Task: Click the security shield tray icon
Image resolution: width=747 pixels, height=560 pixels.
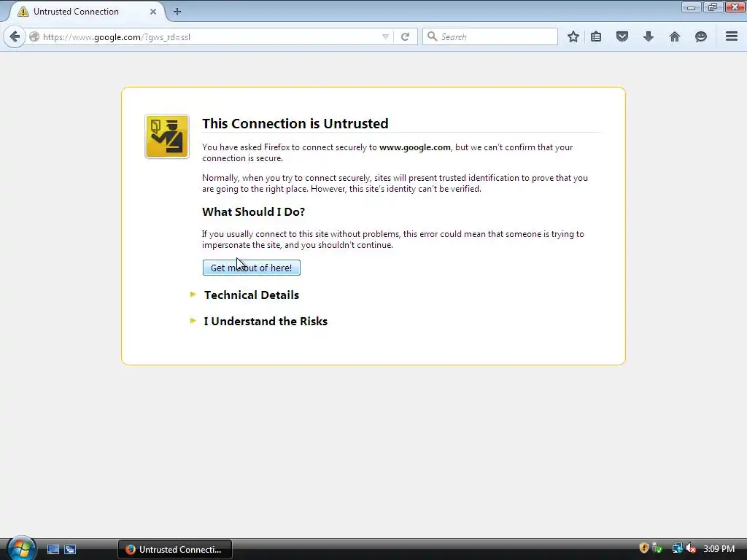Action: tap(643, 548)
